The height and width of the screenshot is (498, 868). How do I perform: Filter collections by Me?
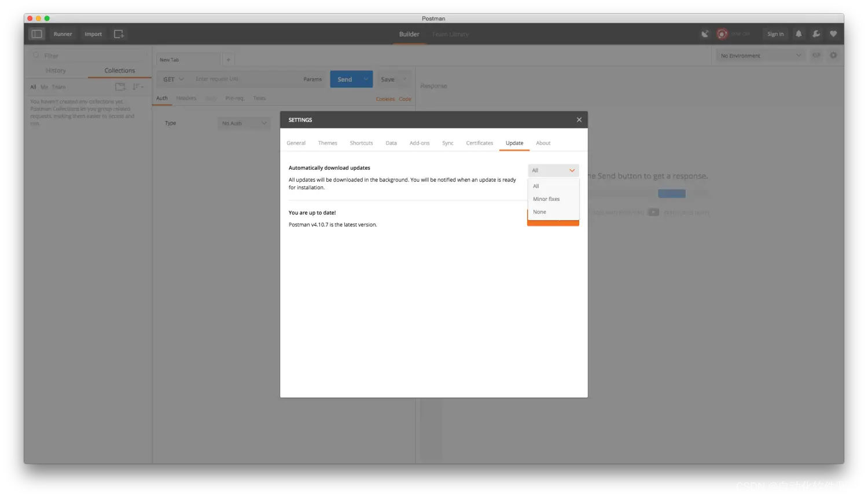[x=45, y=87]
